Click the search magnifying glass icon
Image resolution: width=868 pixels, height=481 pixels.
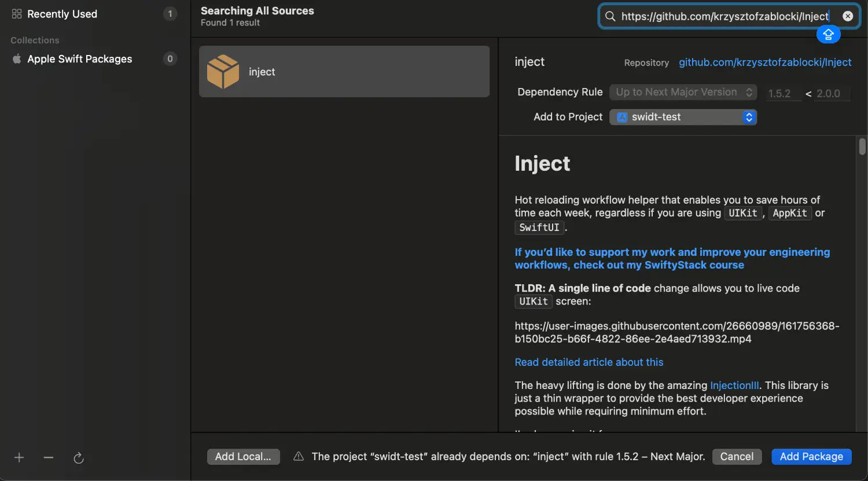pos(610,16)
